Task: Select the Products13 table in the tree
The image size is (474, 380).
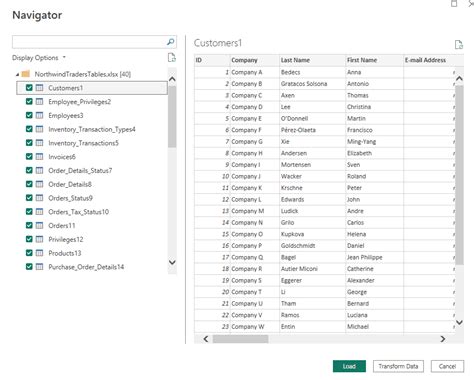Action: pyautogui.click(x=92, y=253)
